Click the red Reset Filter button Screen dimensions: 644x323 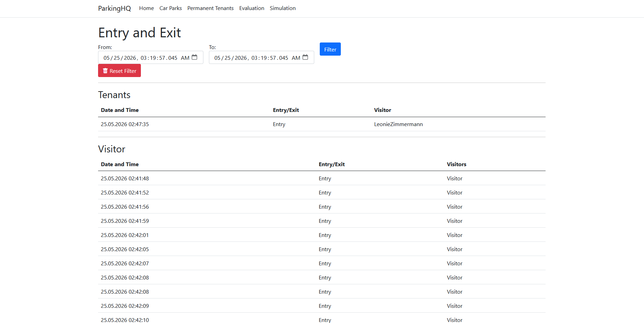119,70
